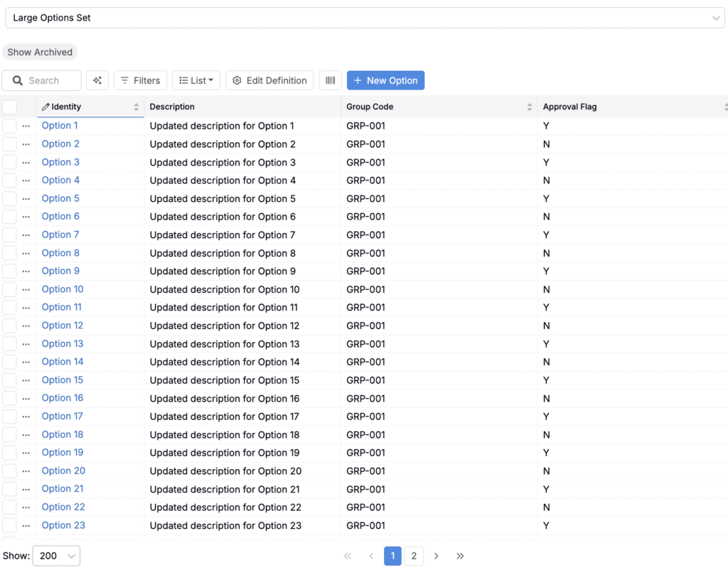Open the Show 200 page size dropdown
Image resolution: width=728 pixels, height=570 pixels.
pyautogui.click(x=56, y=556)
